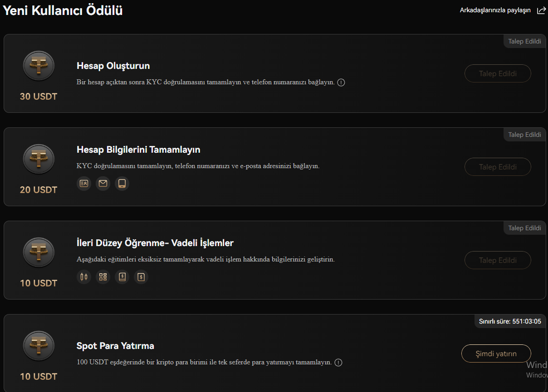Click the Hesap Bilgilerini Tamamlayın title
This screenshot has width=548, height=392.
pos(138,150)
